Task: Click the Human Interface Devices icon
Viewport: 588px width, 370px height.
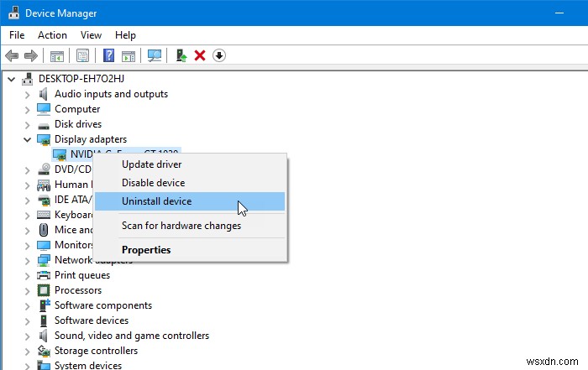Action: tap(44, 185)
